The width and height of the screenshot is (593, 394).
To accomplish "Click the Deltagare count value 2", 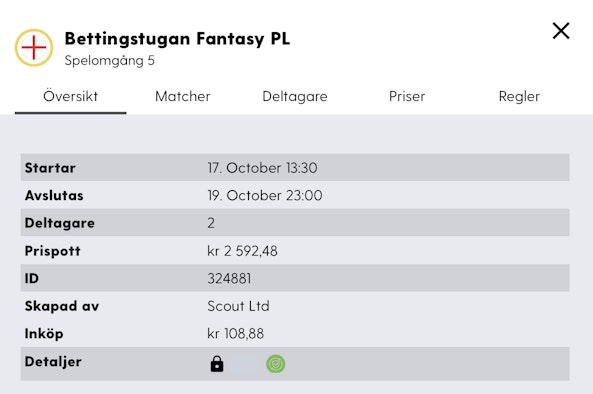I will (211, 223).
